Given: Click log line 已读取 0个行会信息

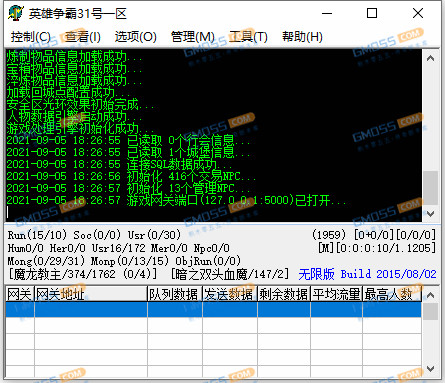Looking at the screenshot, I should click(128, 140).
